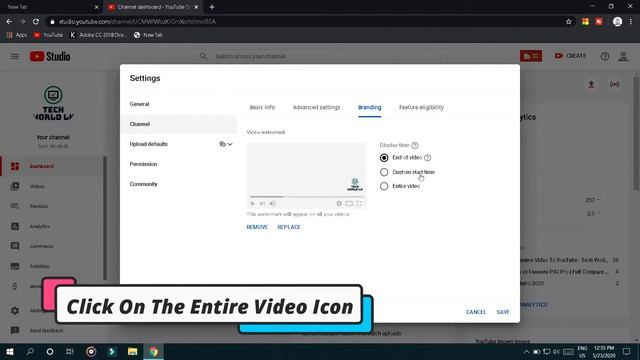The height and width of the screenshot is (360, 640).
Task: Open Permission settings section
Action: click(143, 164)
